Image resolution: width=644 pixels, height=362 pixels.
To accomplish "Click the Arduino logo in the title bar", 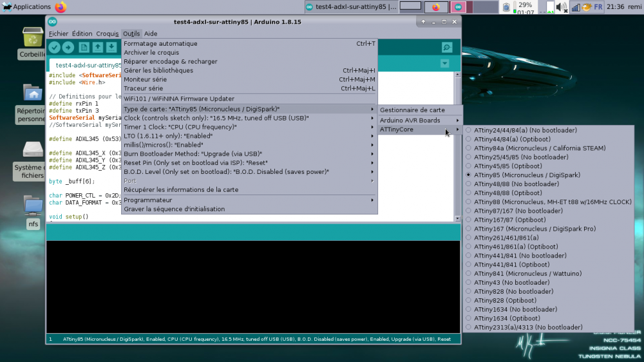I will point(52,22).
